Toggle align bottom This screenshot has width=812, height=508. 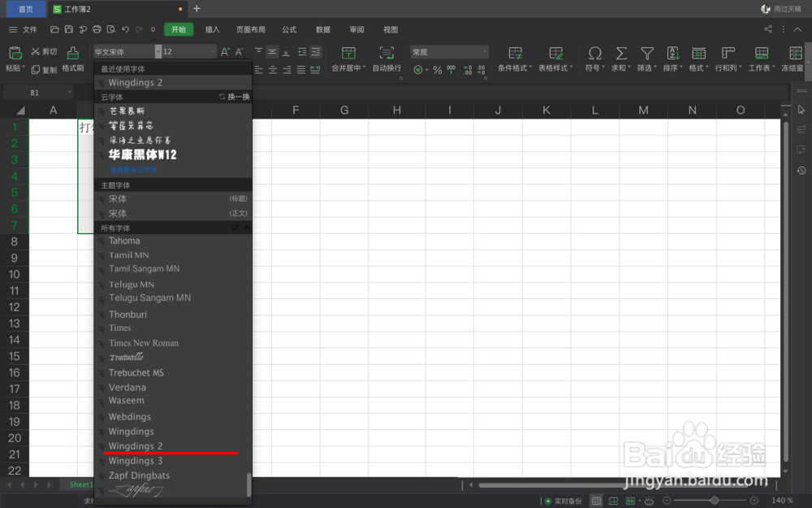286,52
